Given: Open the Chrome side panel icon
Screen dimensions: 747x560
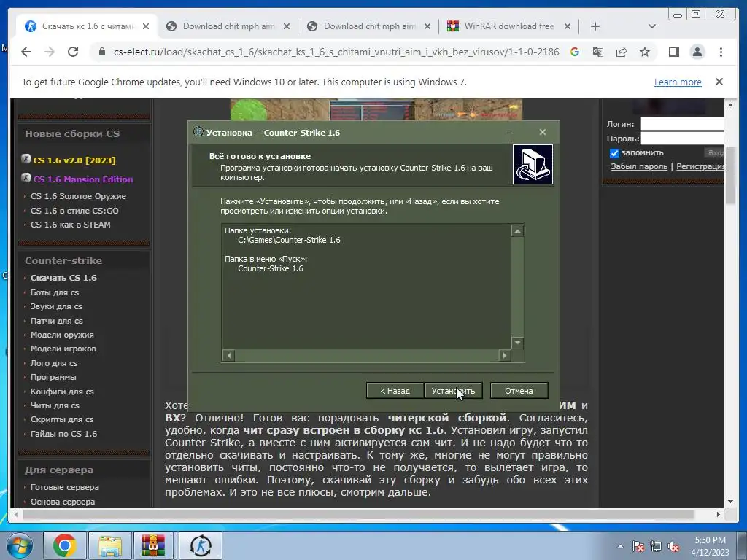Looking at the screenshot, I should pyautogui.click(x=673, y=52).
